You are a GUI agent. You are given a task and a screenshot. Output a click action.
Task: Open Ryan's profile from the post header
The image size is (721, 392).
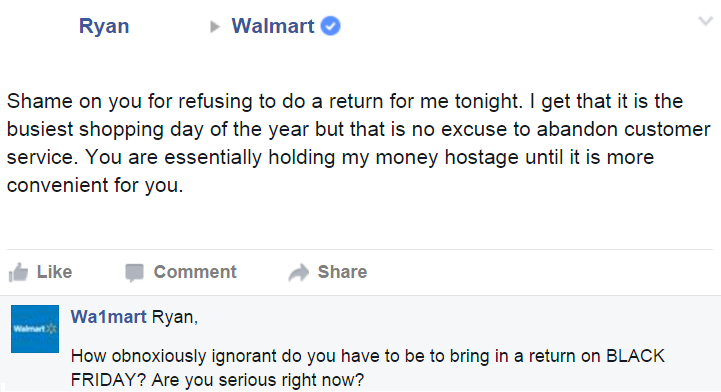tap(104, 26)
